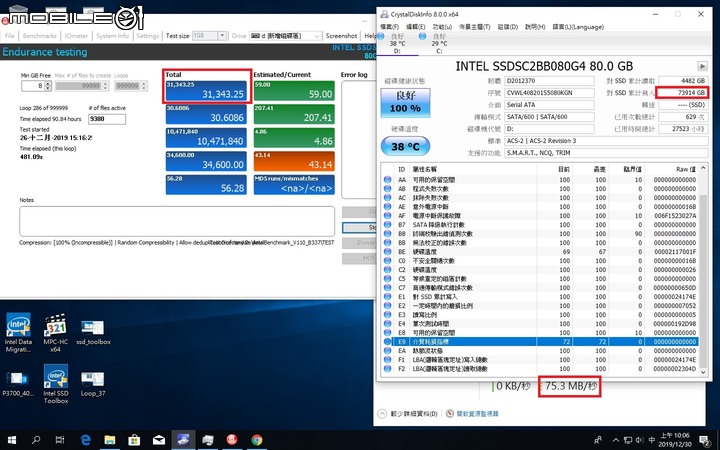Click the 73914 GB total writes field

tap(682, 93)
